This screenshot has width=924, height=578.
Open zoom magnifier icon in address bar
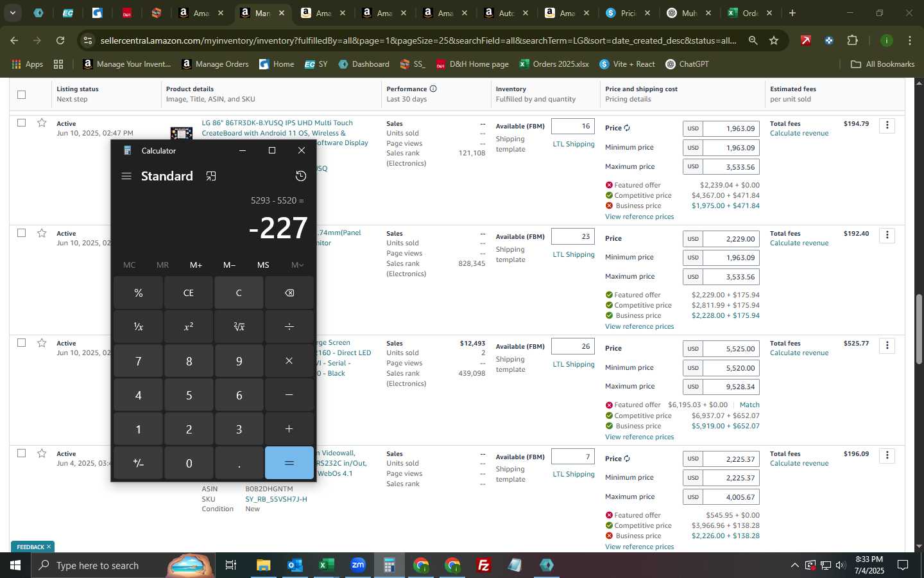[753, 40]
